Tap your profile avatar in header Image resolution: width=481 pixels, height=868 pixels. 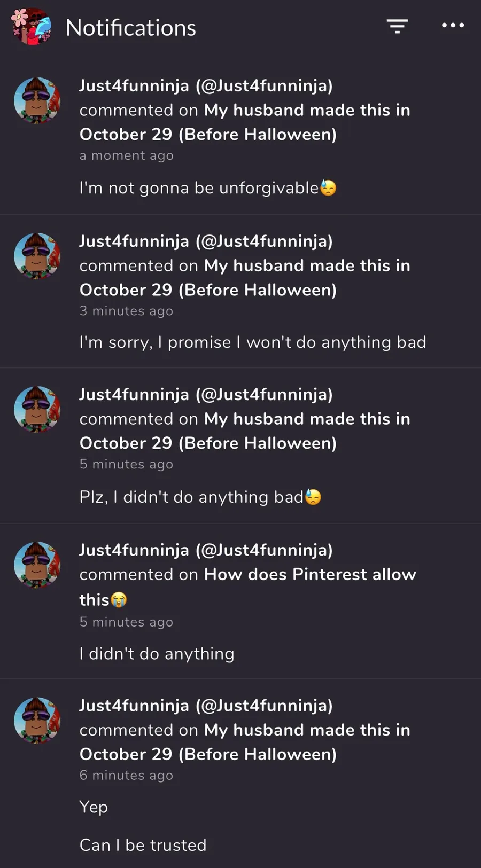(32, 26)
